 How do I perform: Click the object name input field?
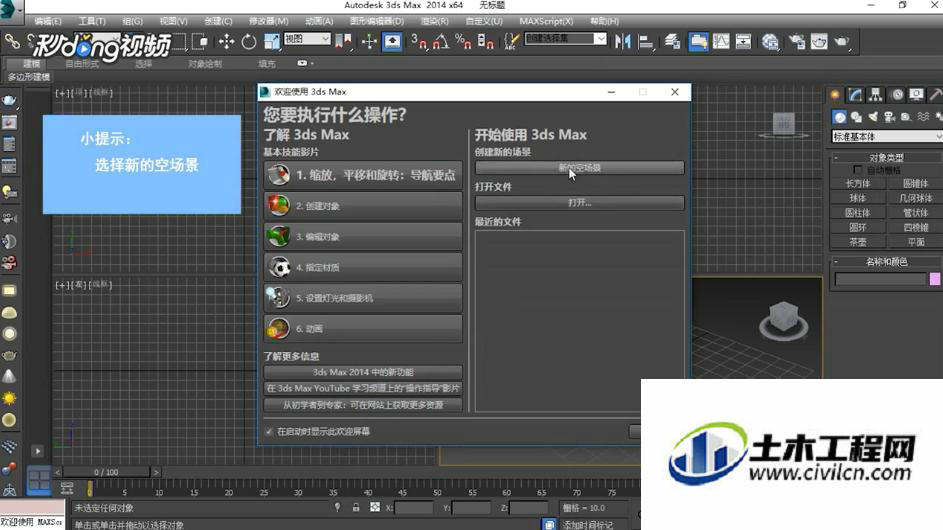coord(880,279)
